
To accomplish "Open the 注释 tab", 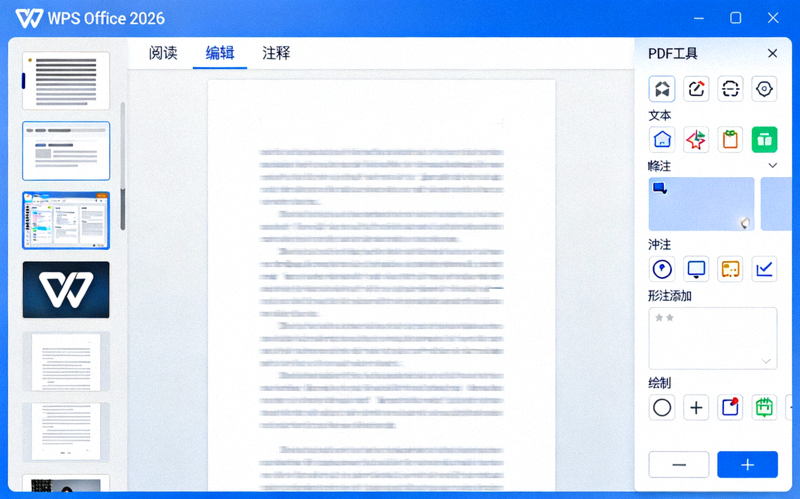I will [x=276, y=53].
